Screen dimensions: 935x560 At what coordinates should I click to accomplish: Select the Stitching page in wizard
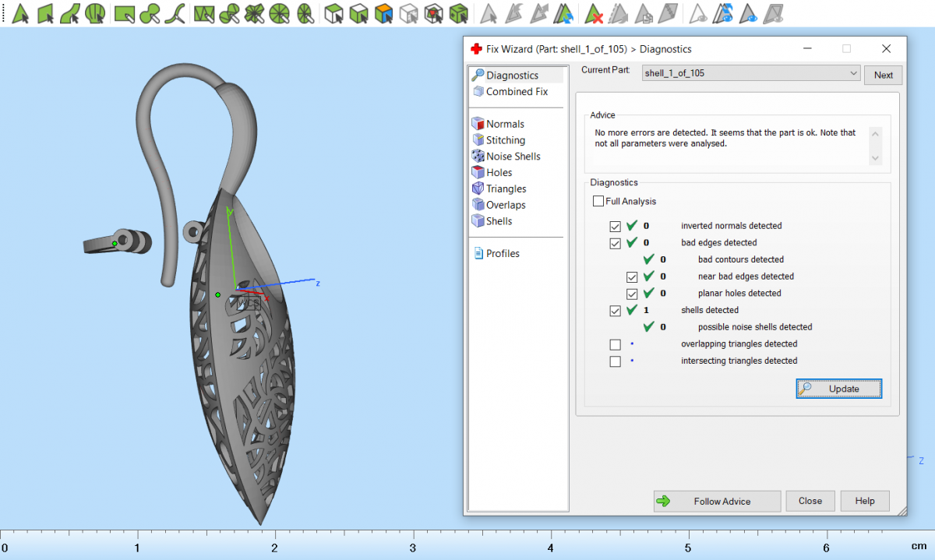click(505, 140)
